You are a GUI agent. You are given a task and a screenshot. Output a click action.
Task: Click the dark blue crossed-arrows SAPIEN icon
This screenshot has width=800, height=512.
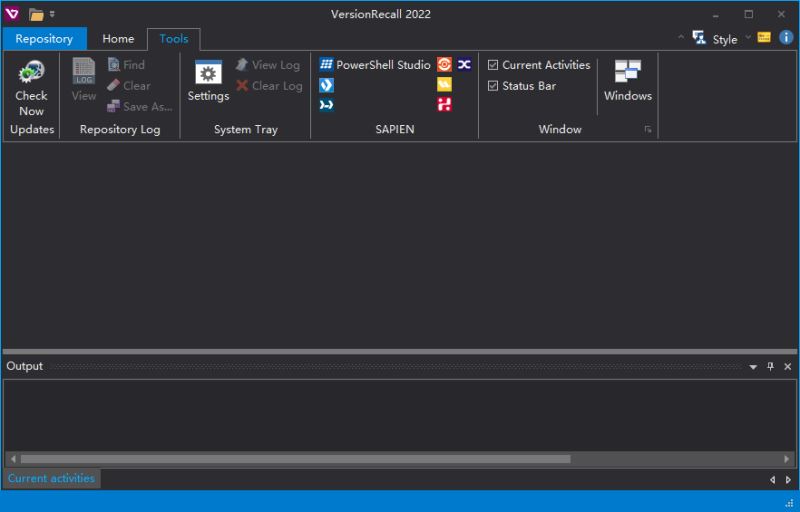pos(464,64)
